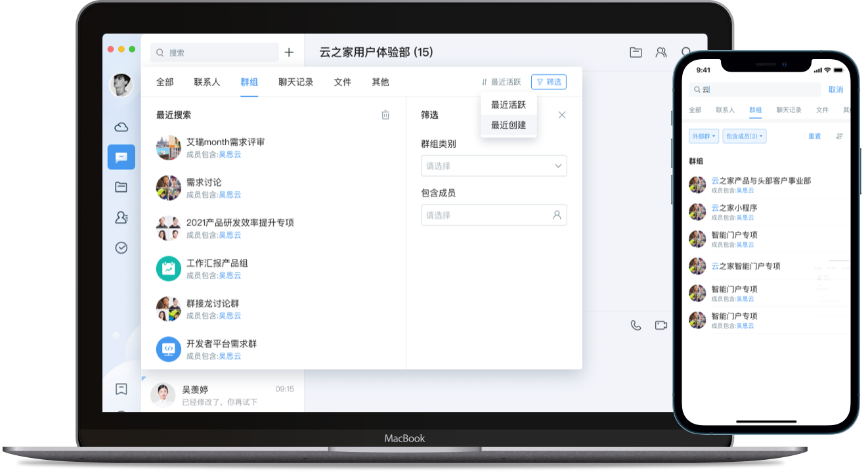This screenshot has height=473, width=868.
Task: Click the 云之家用户体验部 (15) chat title
Action: coord(376,53)
